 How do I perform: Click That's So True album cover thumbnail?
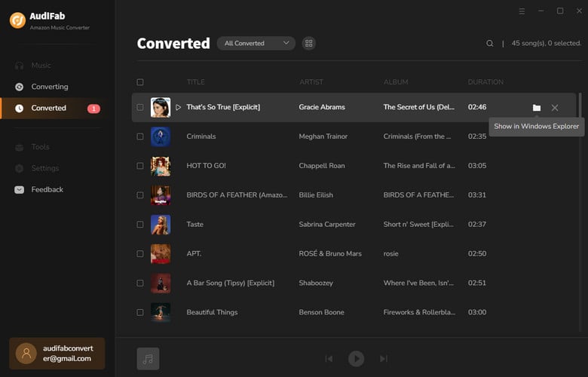[161, 107]
